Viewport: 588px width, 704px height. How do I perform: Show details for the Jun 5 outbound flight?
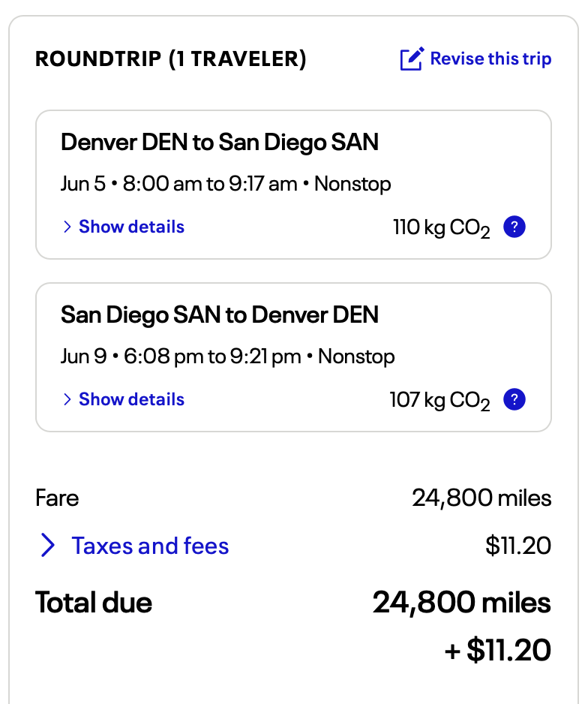click(x=131, y=227)
